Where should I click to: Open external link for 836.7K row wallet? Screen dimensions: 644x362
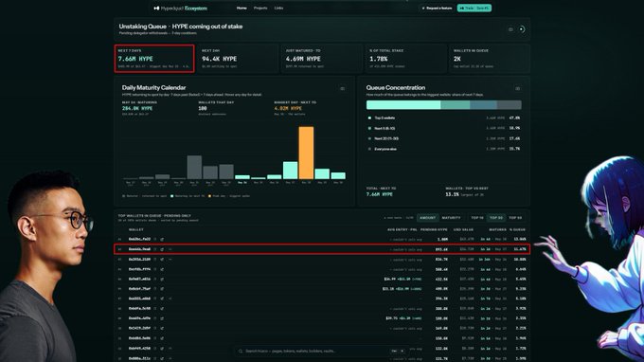click(162, 260)
